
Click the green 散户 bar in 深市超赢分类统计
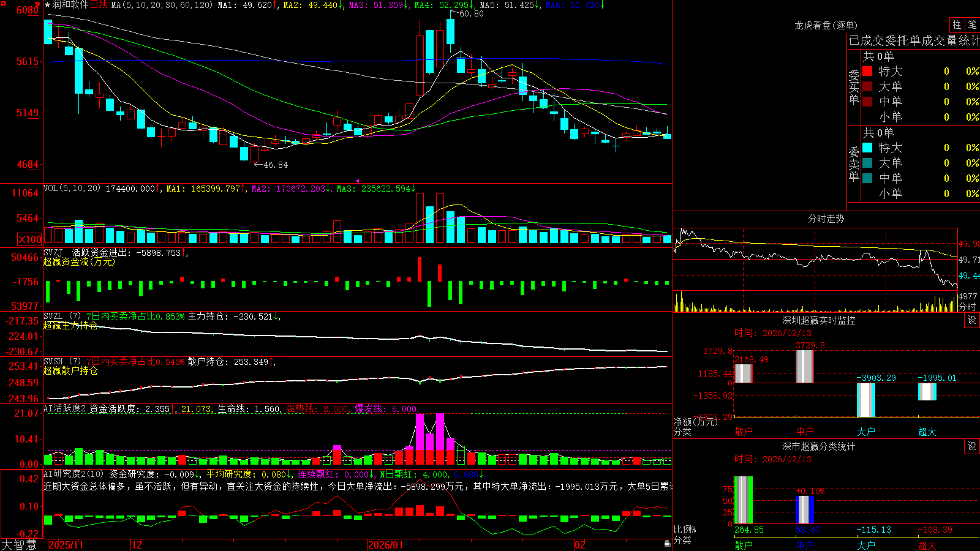(744, 500)
